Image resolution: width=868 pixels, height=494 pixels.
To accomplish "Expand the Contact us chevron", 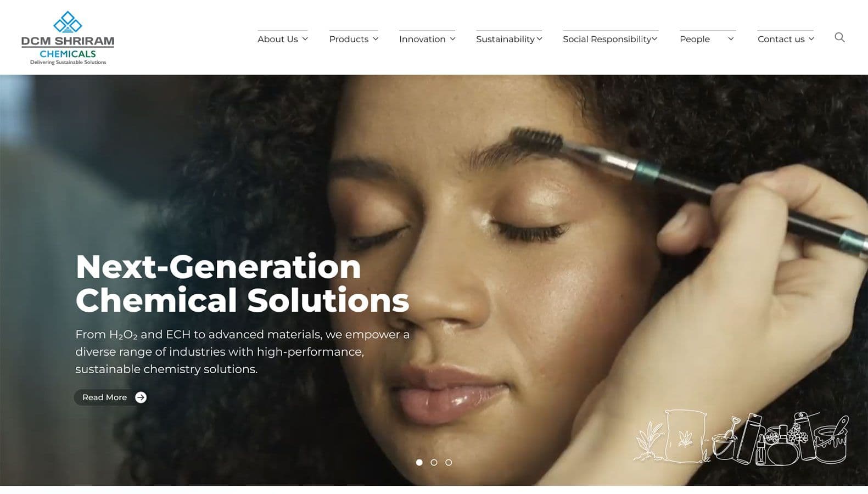I will click(x=811, y=39).
